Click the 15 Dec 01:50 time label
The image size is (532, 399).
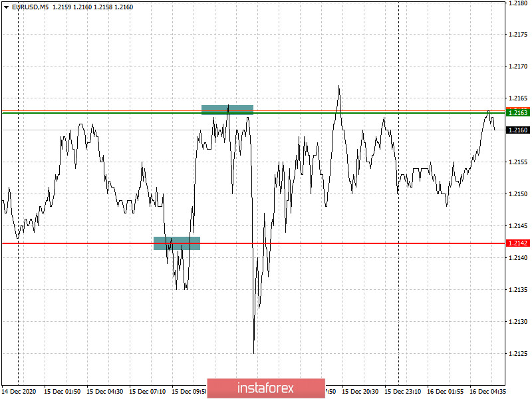coord(63,392)
